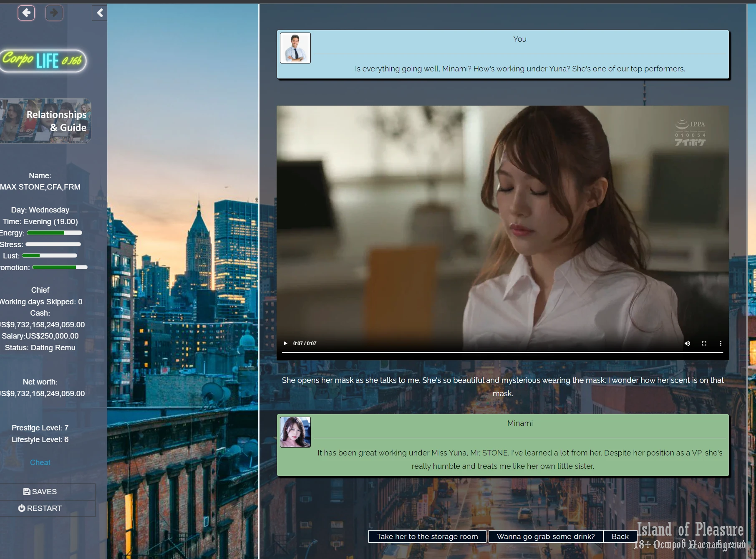
Task: Select RESTART in the sidebar
Action: pos(40,508)
